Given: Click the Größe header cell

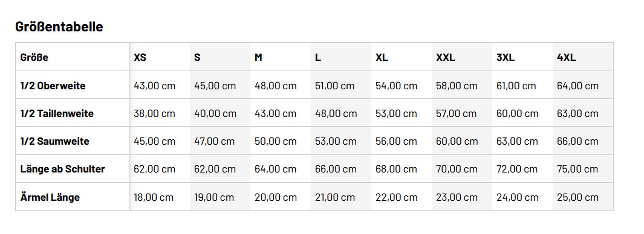Looking at the screenshot, I should click(34, 57).
